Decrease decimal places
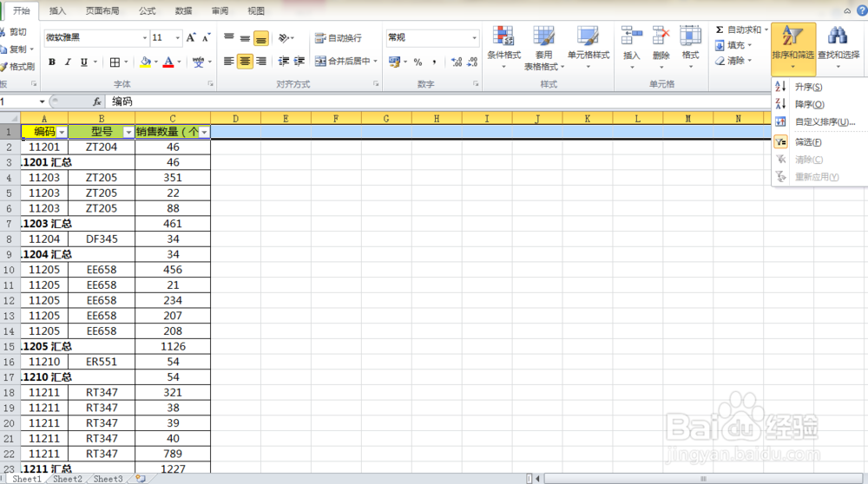 click(472, 62)
